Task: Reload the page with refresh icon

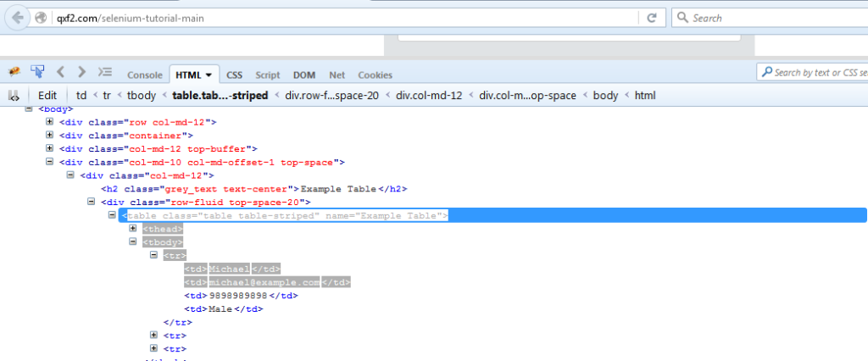Action: 652,18
